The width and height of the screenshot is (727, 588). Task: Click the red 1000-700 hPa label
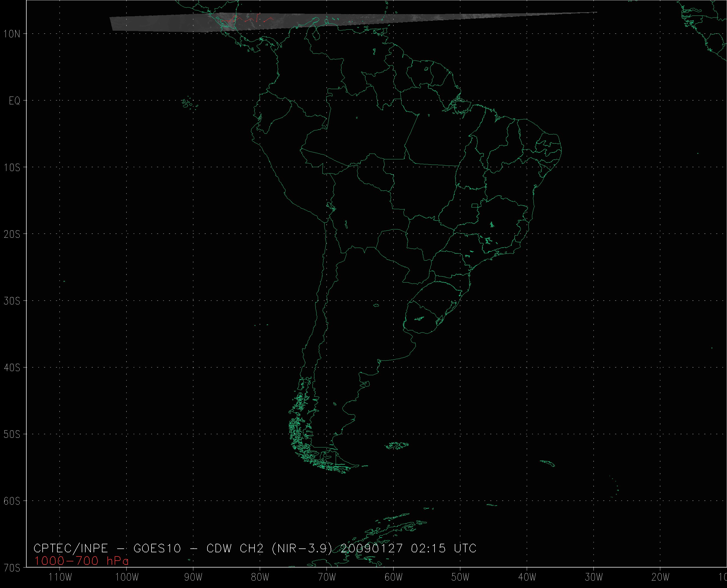click(81, 561)
